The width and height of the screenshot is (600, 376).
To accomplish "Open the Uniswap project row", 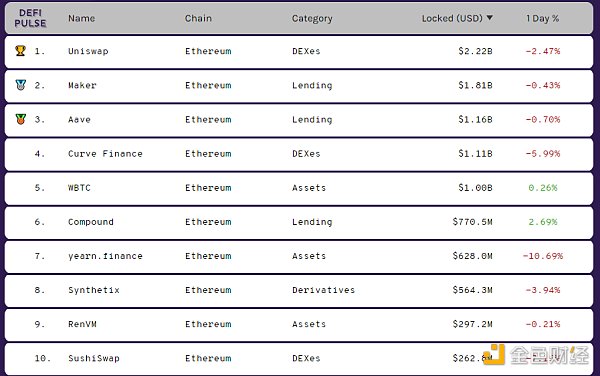I will click(299, 51).
